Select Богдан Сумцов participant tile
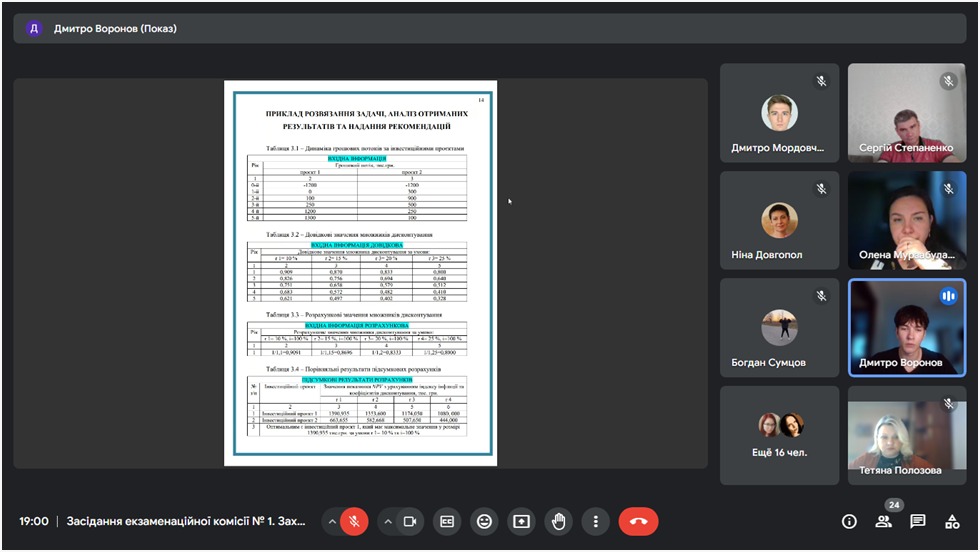This screenshot has width=980, height=552. (779, 328)
